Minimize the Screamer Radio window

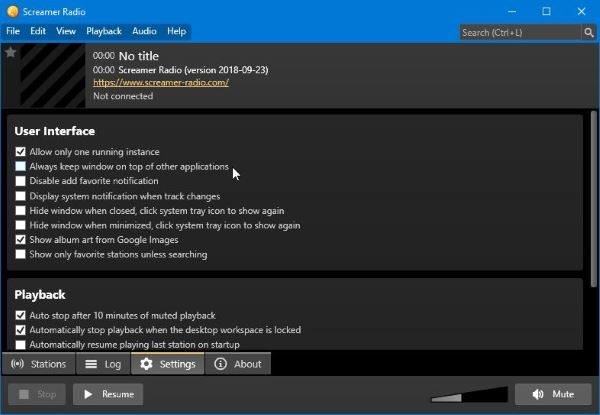tap(512, 11)
